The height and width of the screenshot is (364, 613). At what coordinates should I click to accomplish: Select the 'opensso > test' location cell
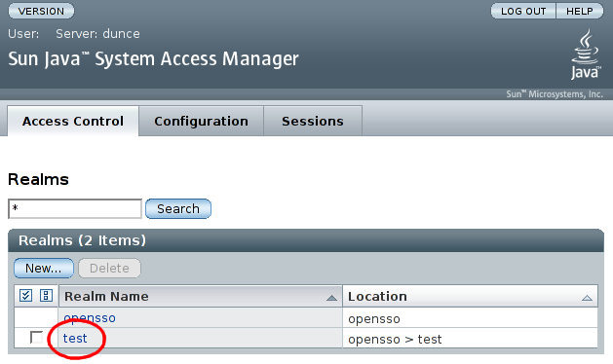point(471,339)
